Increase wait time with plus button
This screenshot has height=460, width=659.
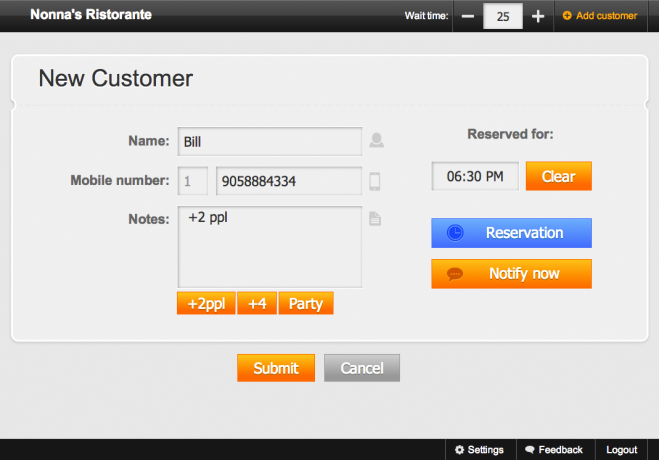538,16
